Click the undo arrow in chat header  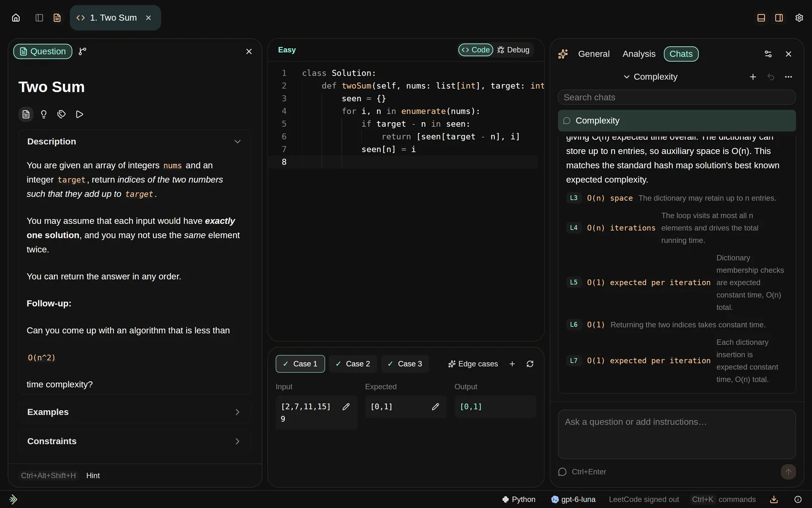(771, 77)
